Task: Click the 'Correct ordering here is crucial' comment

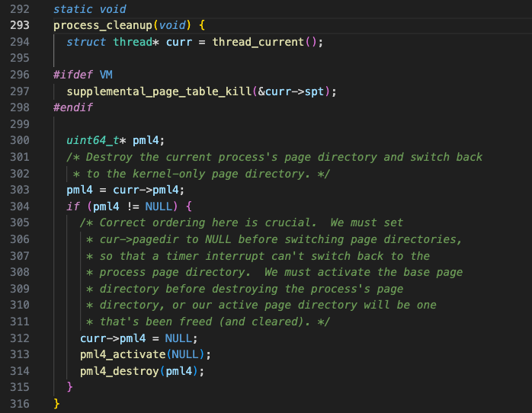Action: tap(207, 223)
